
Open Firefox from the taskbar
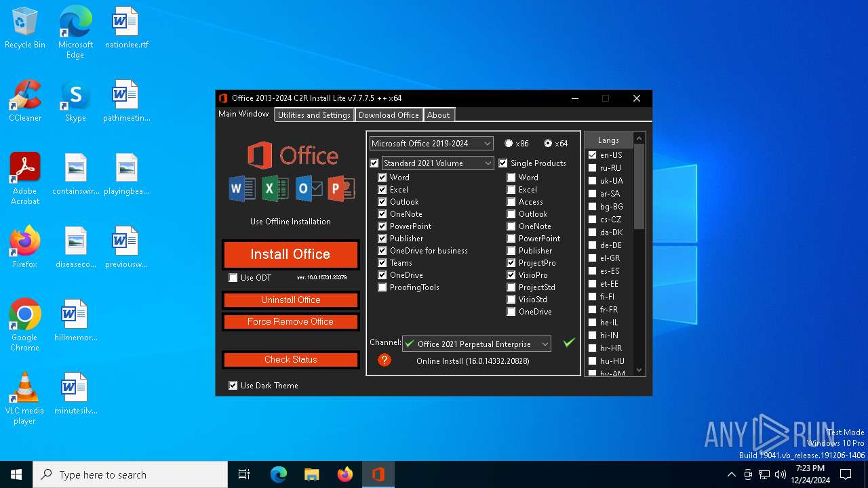click(x=344, y=474)
